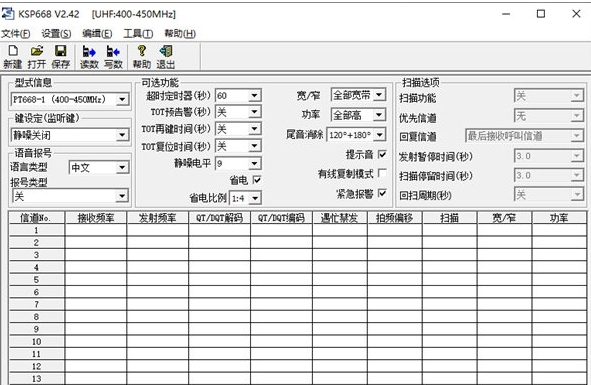Click the 功率 cell of channel 2
Screen dimensions: 591x385
click(559, 242)
